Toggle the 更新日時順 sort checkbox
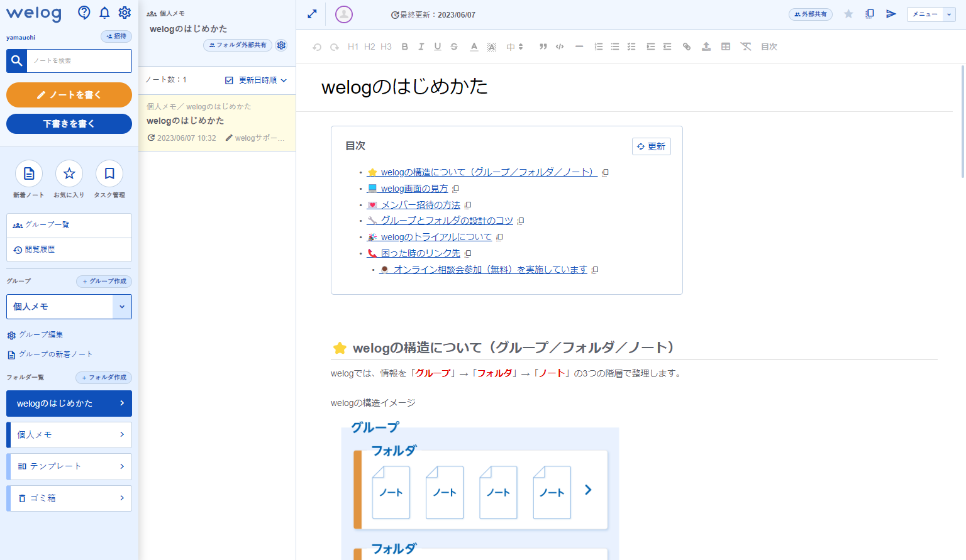The image size is (966, 560). 229,80
